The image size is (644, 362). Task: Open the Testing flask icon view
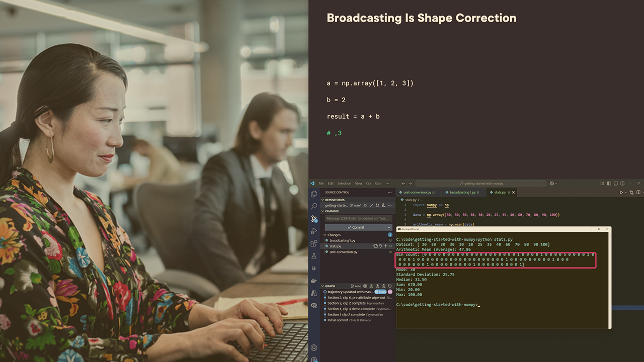[x=314, y=256]
